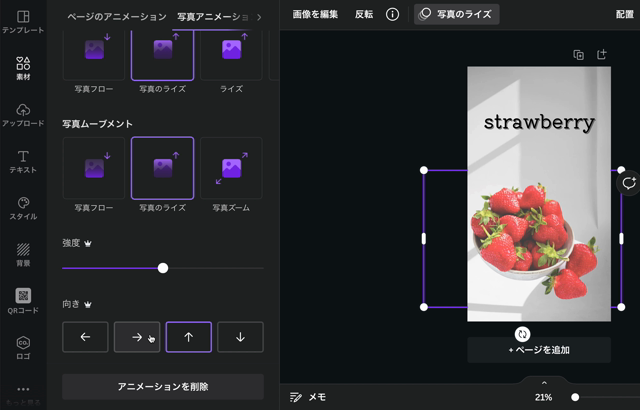640x410 pixels.
Task: Select the strawberry text on canvas
Action: (539, 123)
